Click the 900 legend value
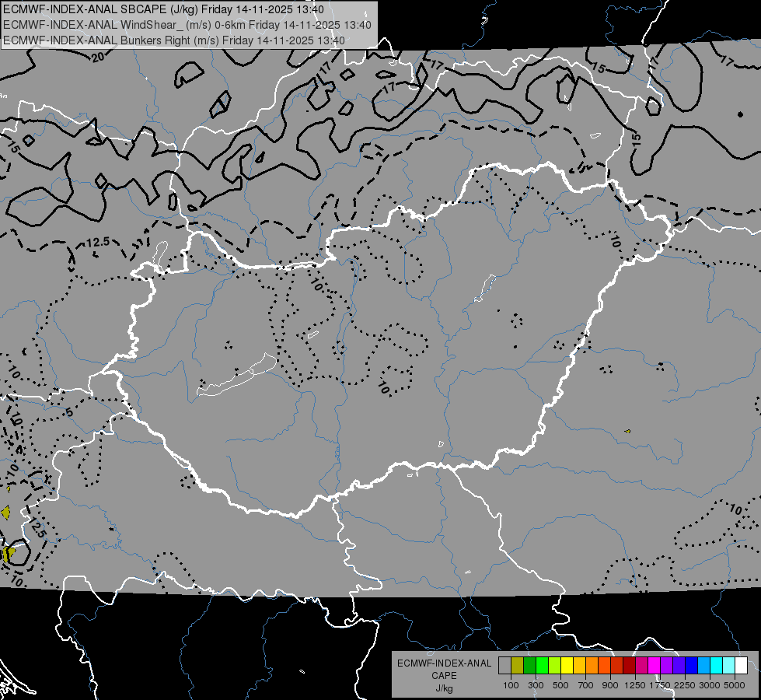 point(610,685)
